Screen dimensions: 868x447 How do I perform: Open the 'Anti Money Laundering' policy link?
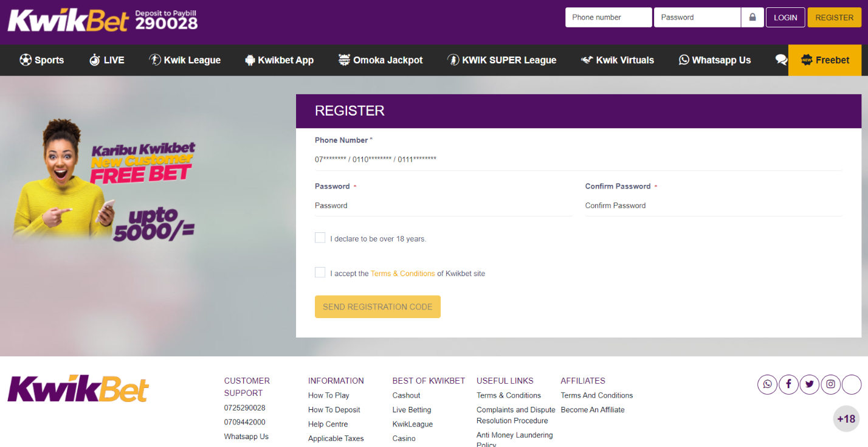pos(515,440)
